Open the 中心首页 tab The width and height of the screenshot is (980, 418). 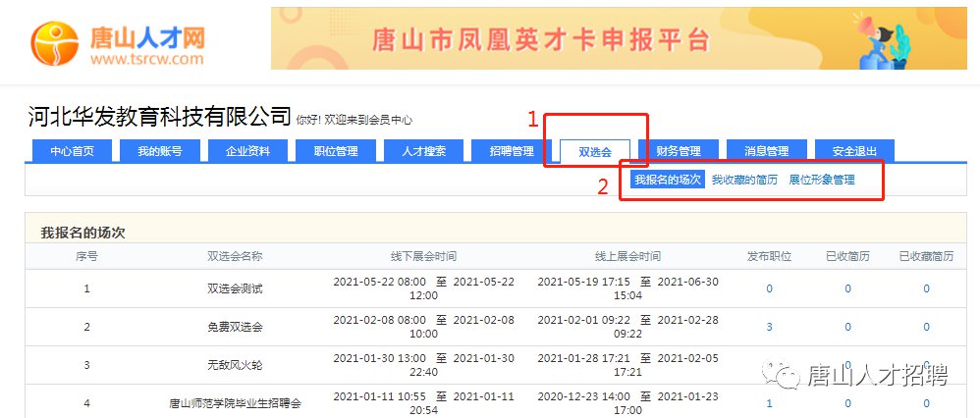coord(73,151)
